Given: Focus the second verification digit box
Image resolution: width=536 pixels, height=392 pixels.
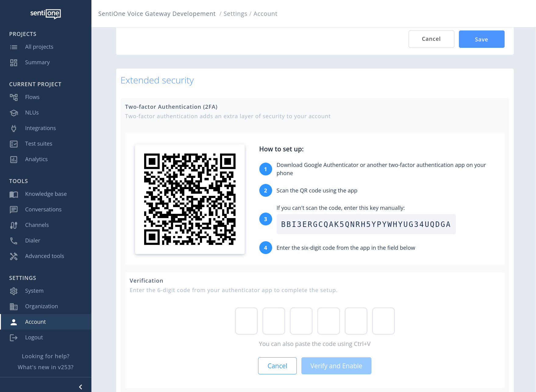Looking at the screenshot, I should (x=274, y=321).
